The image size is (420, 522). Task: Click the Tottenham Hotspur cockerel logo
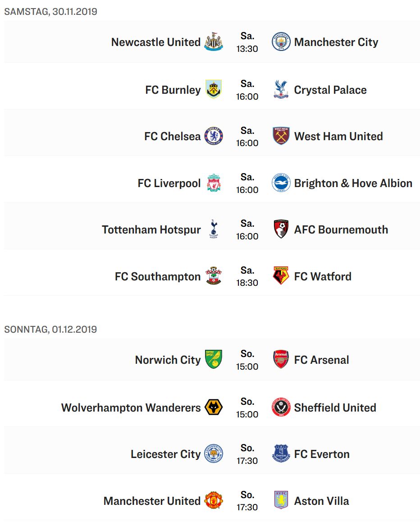[x=213, y=229]
